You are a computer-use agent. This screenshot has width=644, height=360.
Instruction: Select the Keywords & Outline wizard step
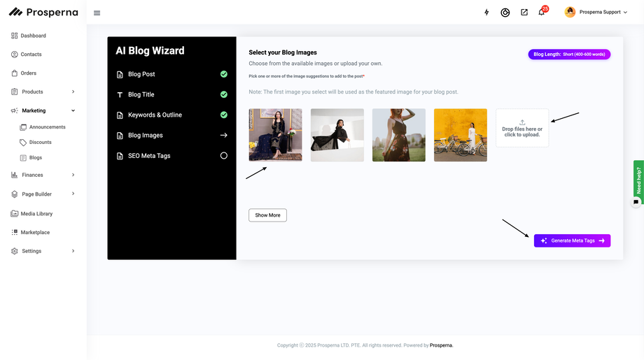171,115
